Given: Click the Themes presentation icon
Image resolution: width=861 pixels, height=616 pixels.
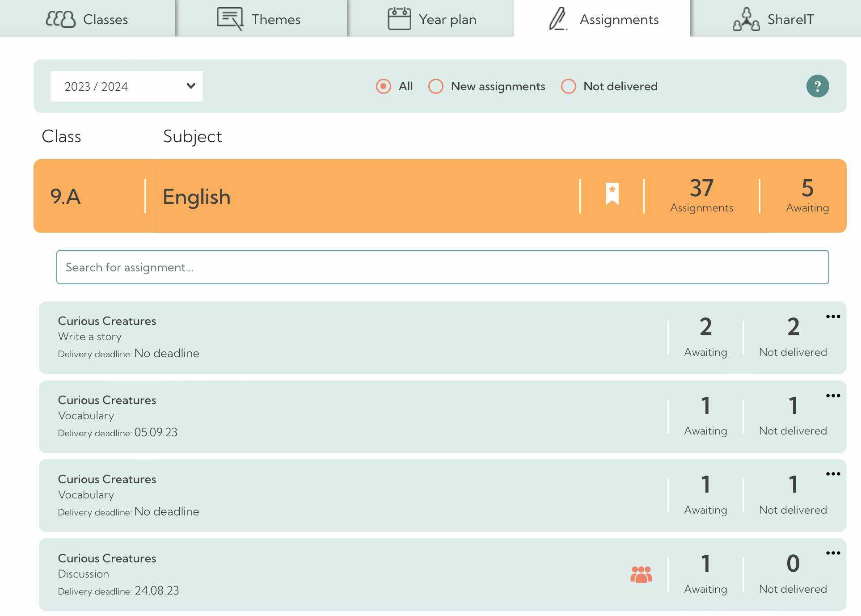Looking at the screenshot, I should pos(229,19).
